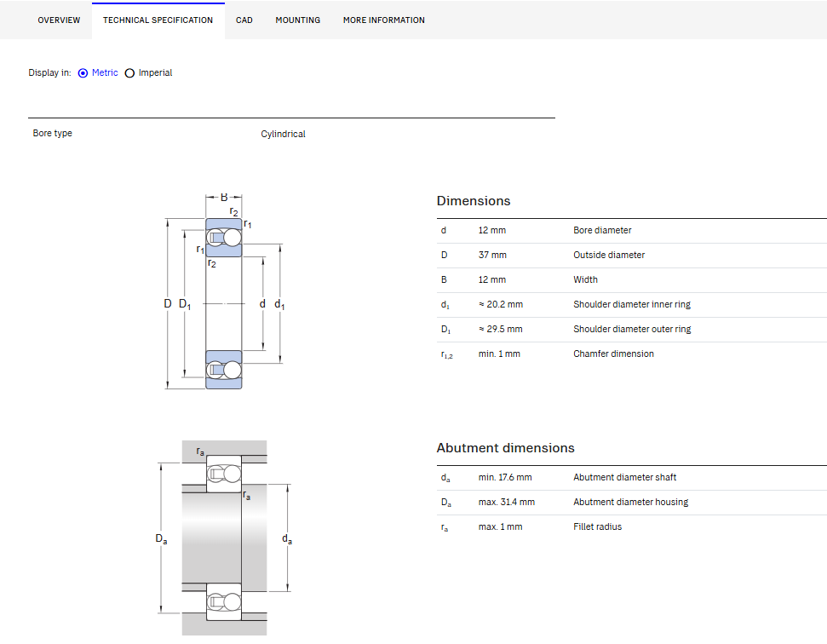Click 'Shoulder diameter inner ring' text
This screenshot has width=827, height=644.
(x=632, y=304)
